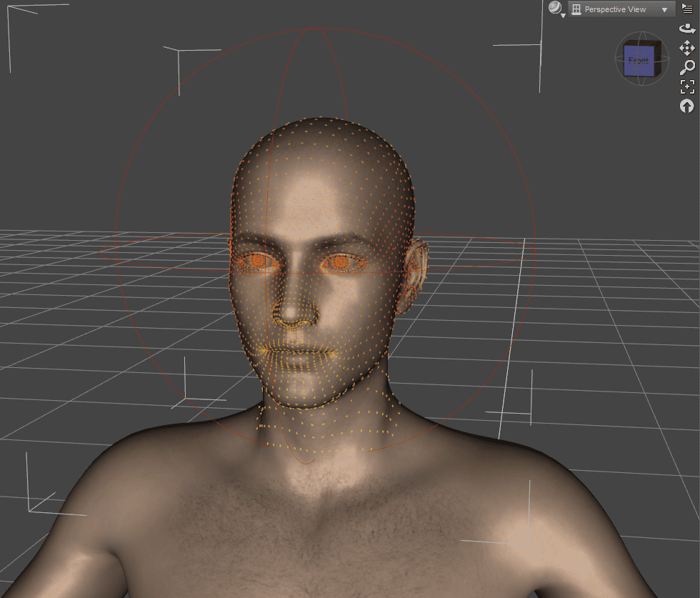Click the Perspective View label control
The image size is (700, 598).
pos(616,9)
